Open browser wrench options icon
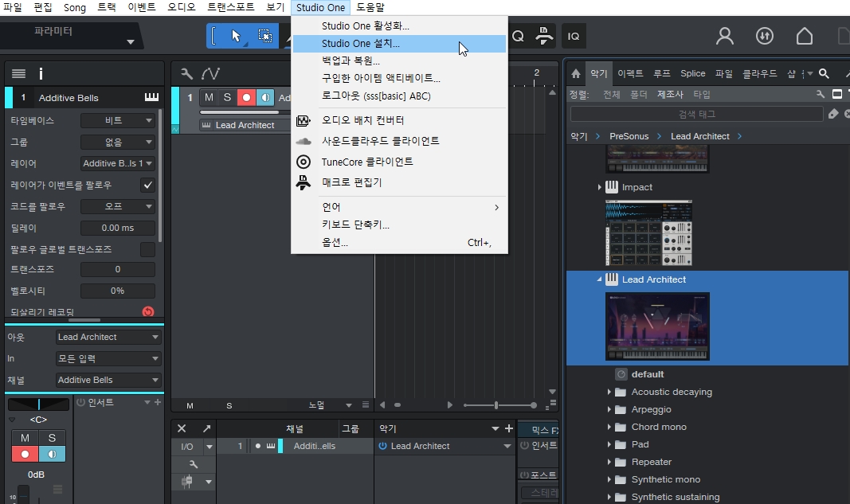 coord(821,94)
